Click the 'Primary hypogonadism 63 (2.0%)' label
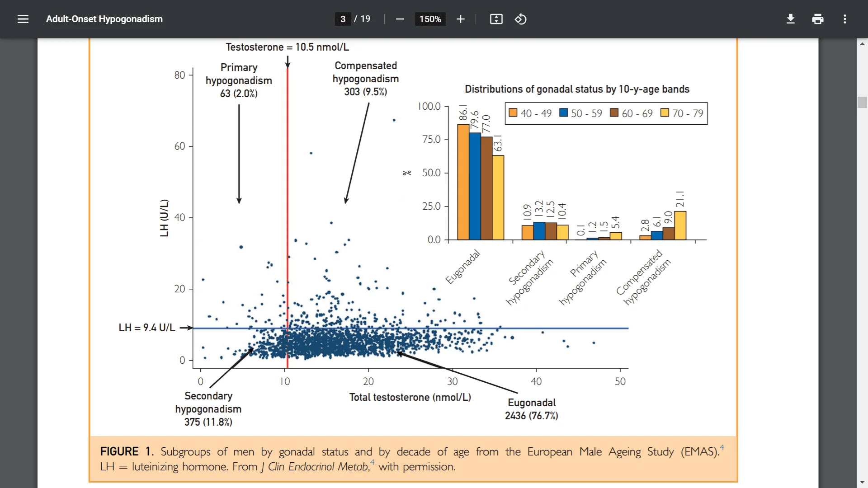 pyautogui.click(x=239, y=80)
